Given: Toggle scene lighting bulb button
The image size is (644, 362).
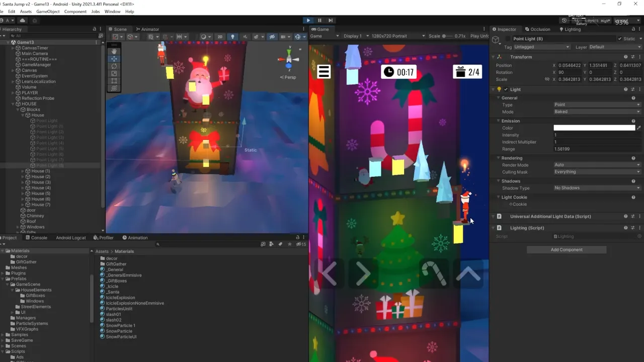Looking at the screenshot, I should pyautogui.click(x=232, y=37).
